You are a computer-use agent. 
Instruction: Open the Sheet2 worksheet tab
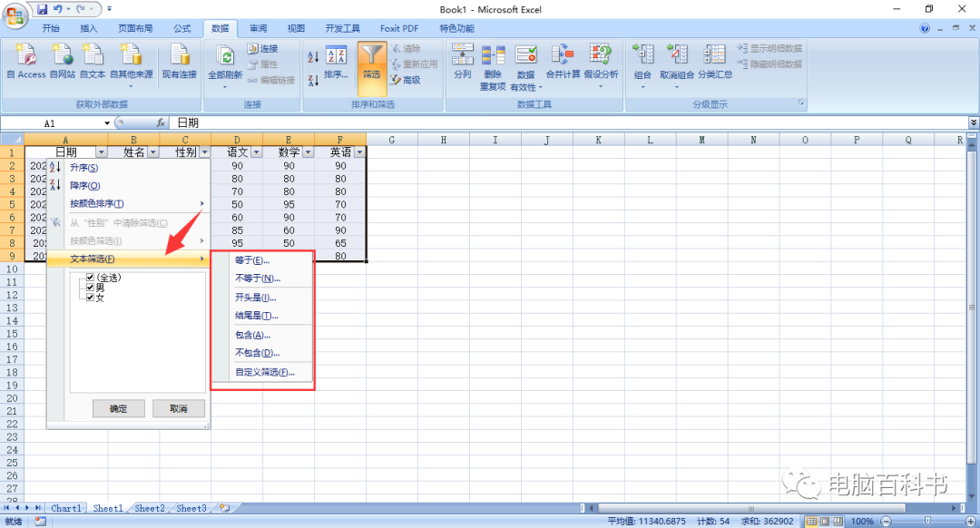[x=150, y=509]
